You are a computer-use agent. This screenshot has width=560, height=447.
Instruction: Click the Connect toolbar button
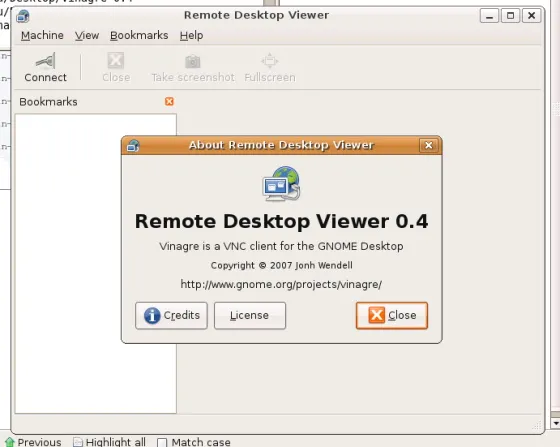click(x=45, y=67)
